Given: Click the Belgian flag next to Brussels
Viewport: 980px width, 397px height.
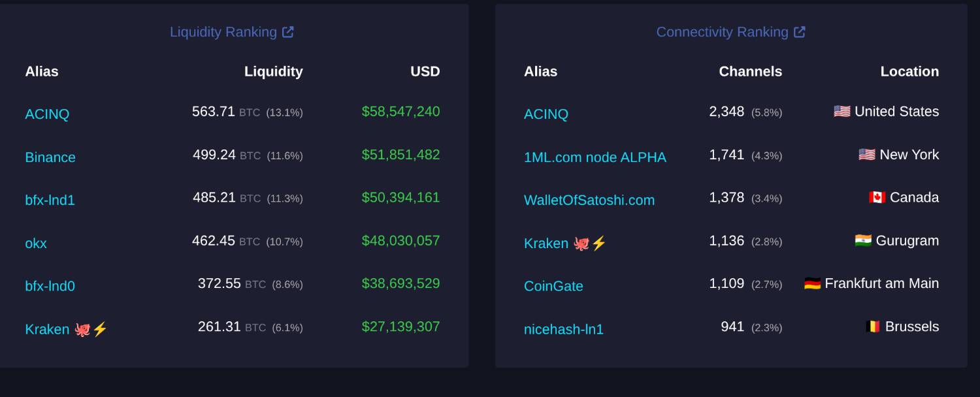Looking at the screenshot, I should 872,326.
